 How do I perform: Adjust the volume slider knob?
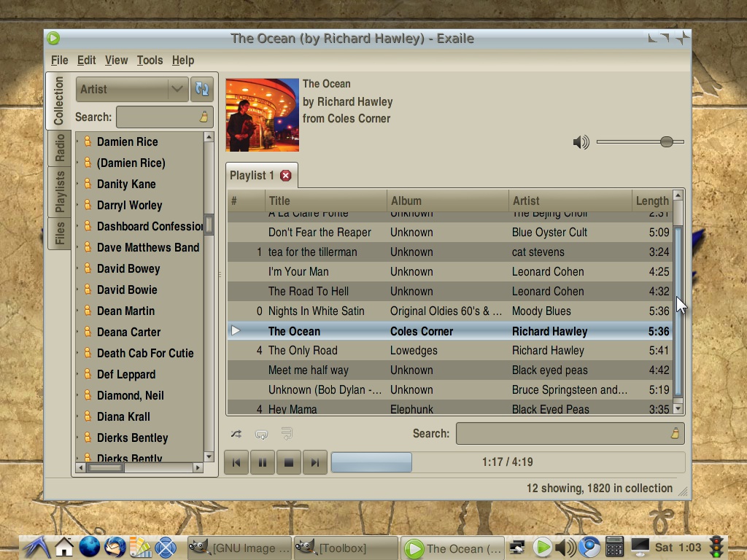pyautogui.click(x=667, y=142)
